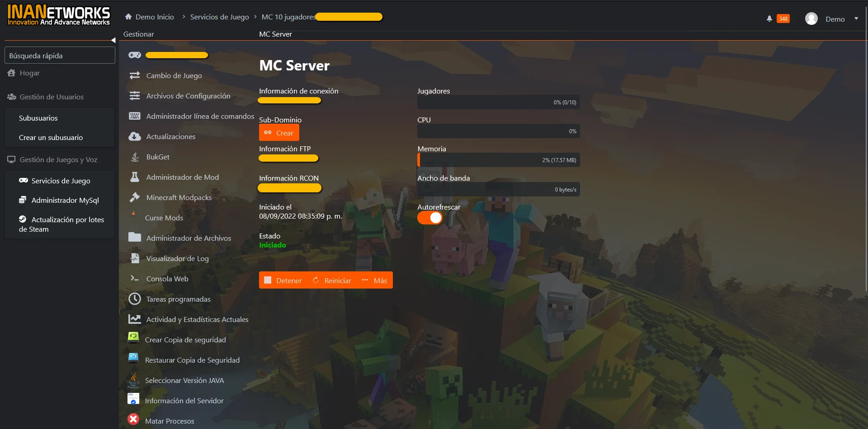
Task: Open the Demo user dropdown arrow
Action: coord(856,19)
